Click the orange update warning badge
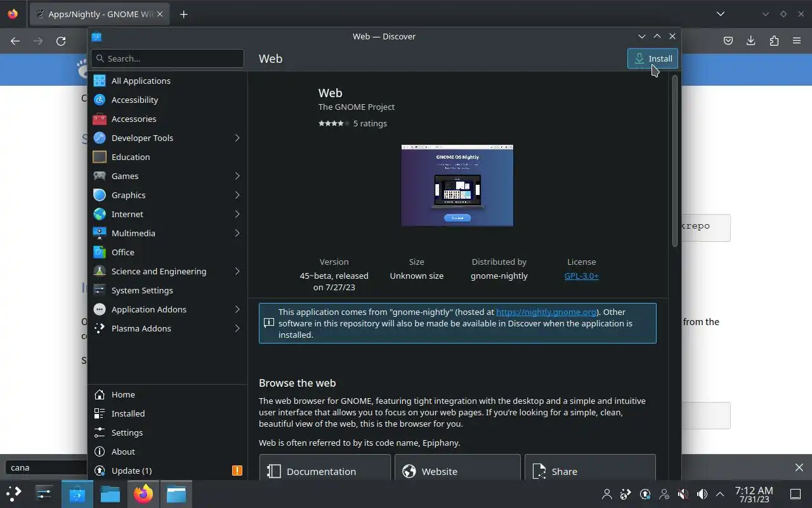Screen dimensions: 812x508 tap(237, 471)
